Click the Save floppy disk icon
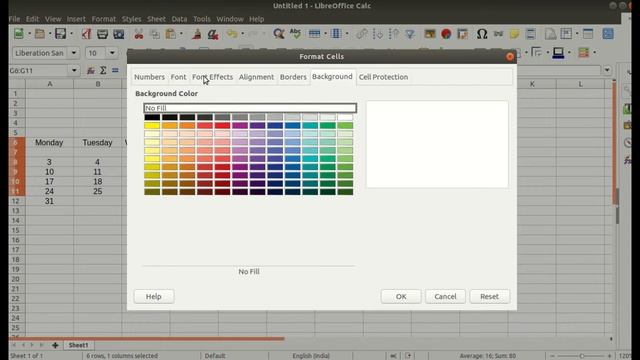640x360 pixels. point(60,34)
